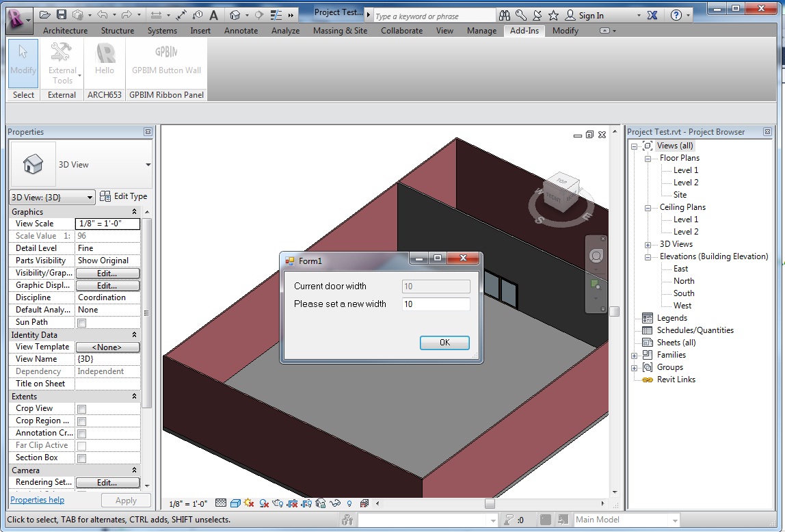Collapse the Graphics properties group

pos(134,212)
